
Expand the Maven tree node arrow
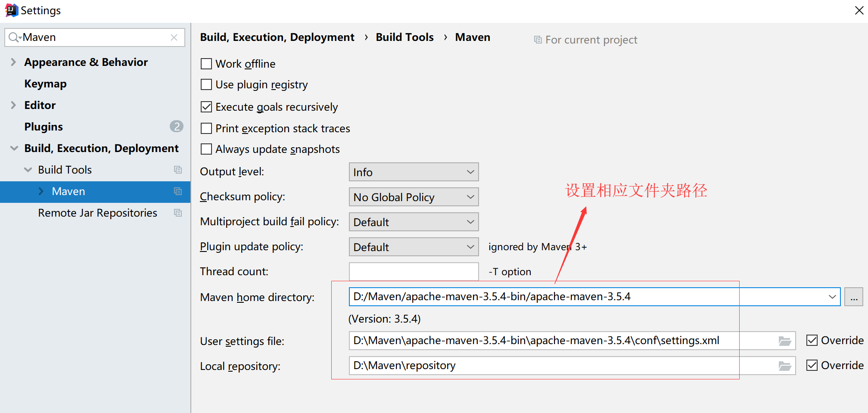pos(41,191)
